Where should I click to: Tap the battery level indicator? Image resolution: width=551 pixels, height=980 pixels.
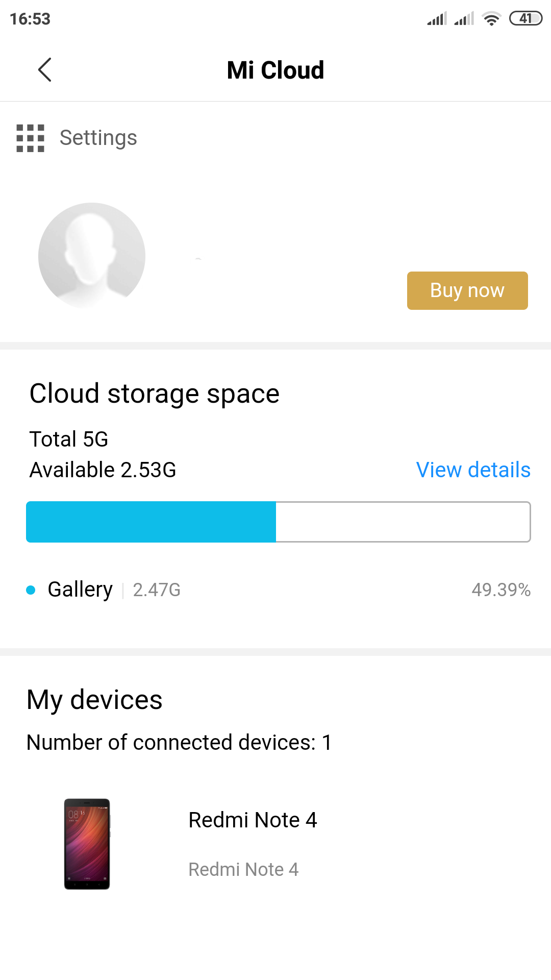(525, 19)
